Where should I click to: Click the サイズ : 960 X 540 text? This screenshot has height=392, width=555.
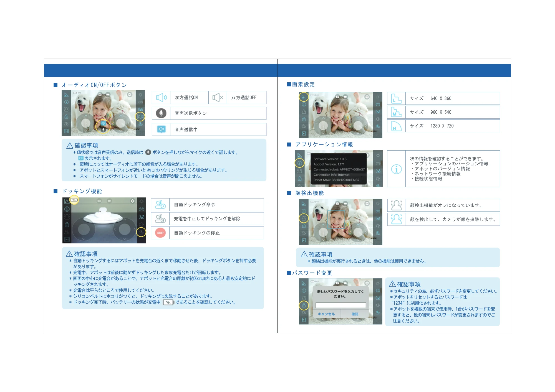point(431,112)
